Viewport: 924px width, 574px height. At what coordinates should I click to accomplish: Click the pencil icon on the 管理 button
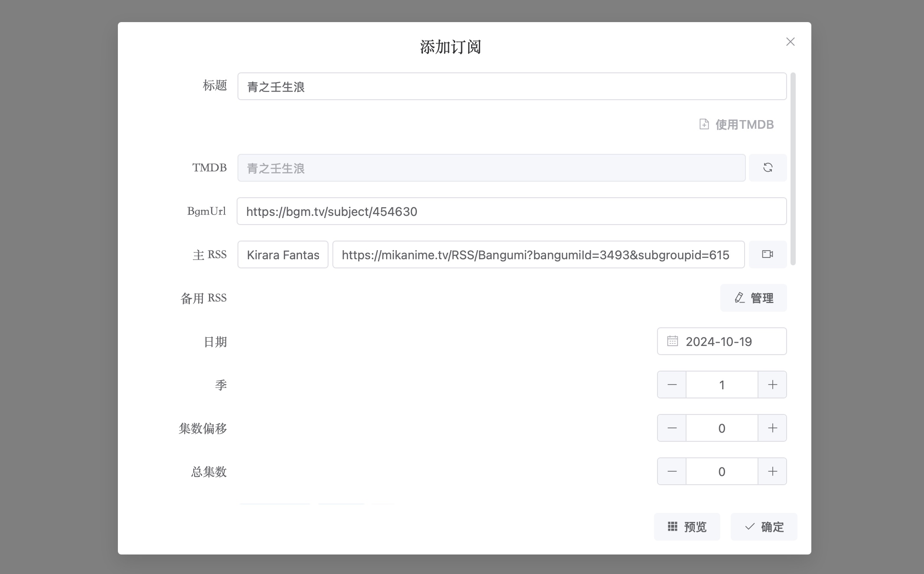(739, 298)
